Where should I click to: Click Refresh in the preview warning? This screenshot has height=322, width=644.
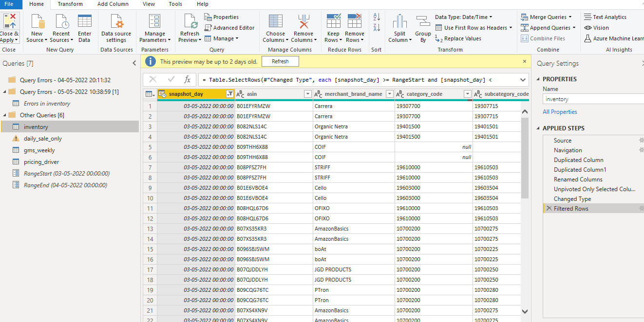click(280, 61)
